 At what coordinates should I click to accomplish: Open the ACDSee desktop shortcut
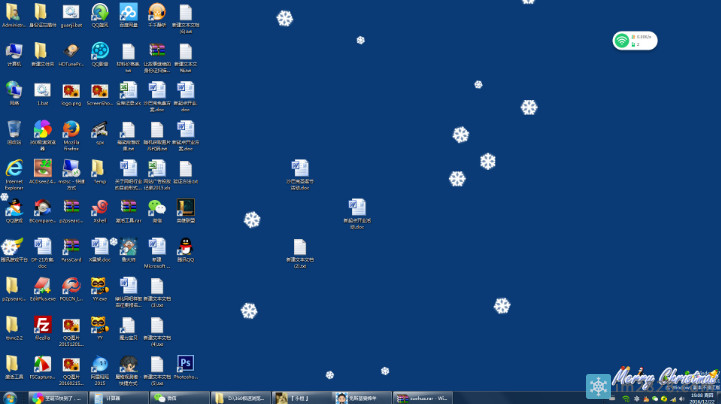tap(42, 169)
